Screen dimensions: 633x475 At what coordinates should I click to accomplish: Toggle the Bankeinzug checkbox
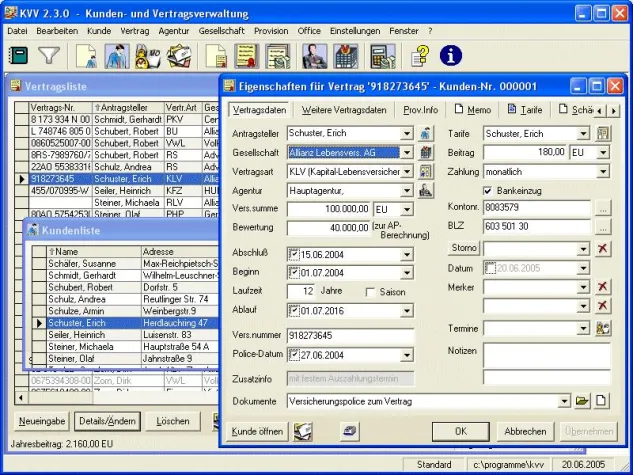(487, 191)
